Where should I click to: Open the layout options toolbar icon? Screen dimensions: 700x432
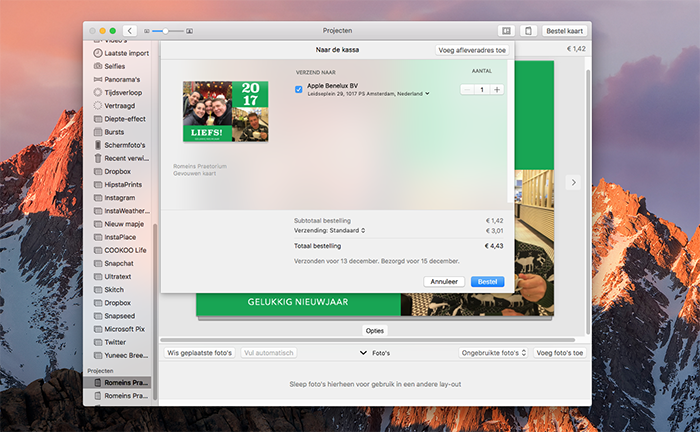pos(506,31)
